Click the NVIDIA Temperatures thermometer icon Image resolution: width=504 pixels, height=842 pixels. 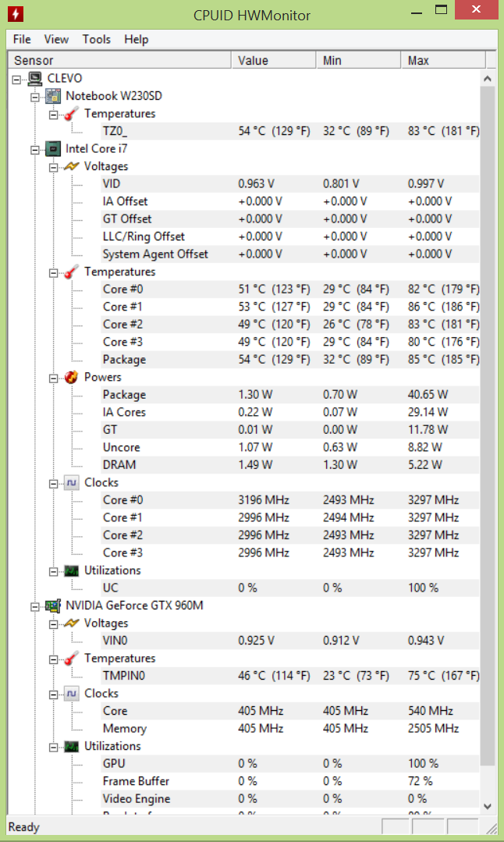(71, 659)
